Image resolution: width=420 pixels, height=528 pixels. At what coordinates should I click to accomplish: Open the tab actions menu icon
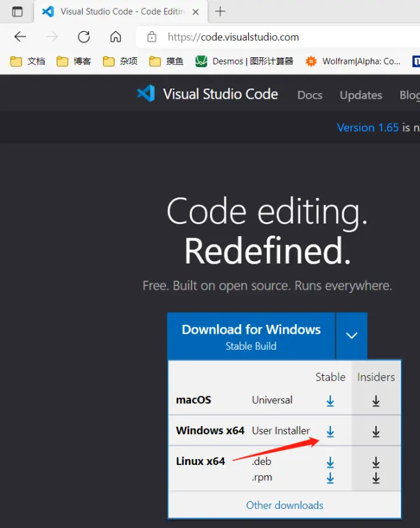17,11
